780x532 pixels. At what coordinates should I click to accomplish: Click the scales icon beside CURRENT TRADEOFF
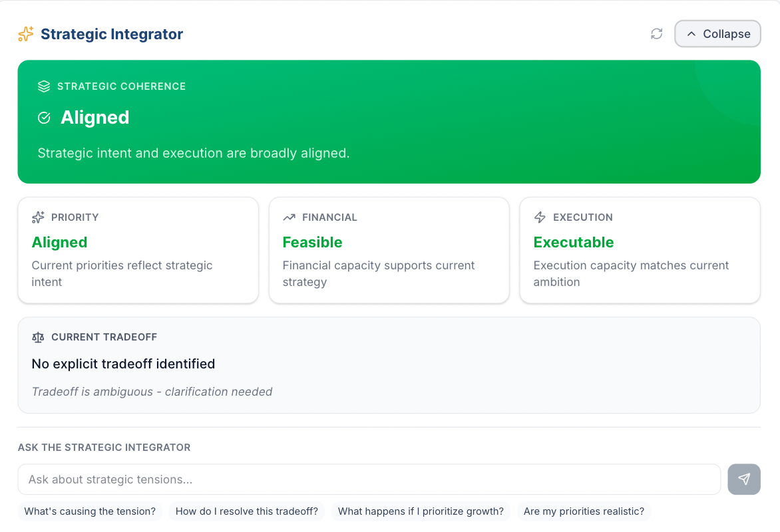pos(38,337)
